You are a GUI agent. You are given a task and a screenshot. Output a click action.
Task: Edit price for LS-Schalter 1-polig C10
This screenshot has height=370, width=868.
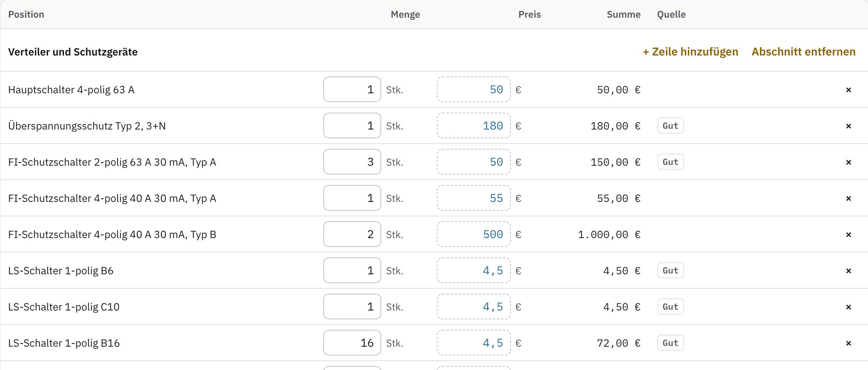point(474,306)
